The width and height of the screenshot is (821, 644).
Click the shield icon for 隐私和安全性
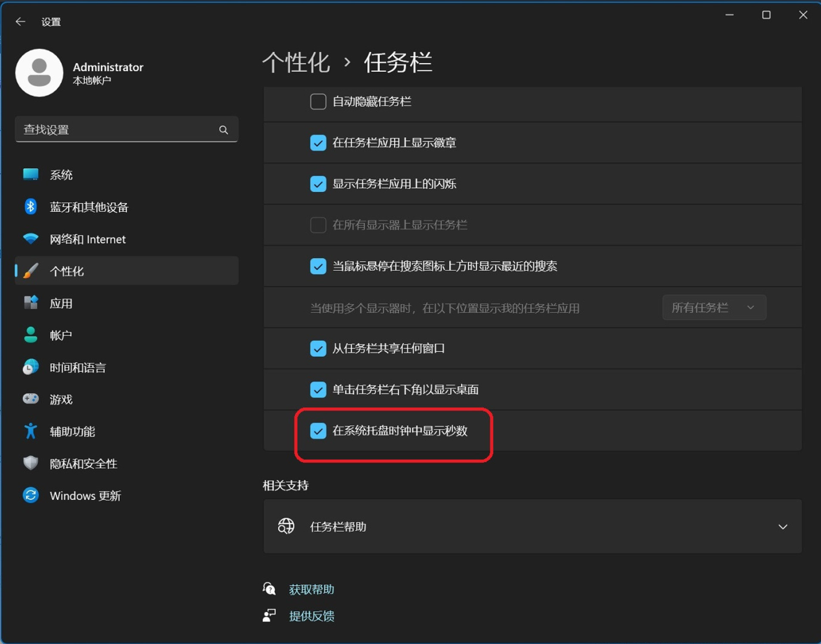click(31, 463)
